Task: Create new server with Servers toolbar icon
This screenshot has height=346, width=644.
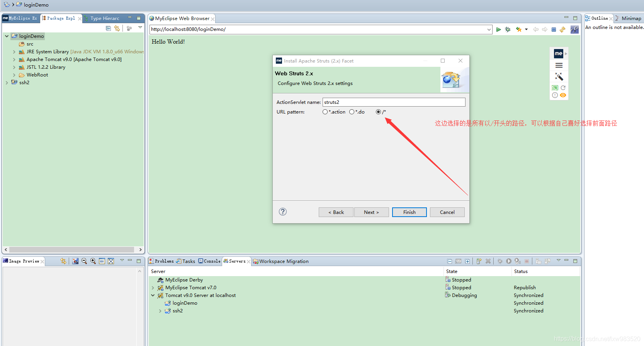Action: (479, 261)
